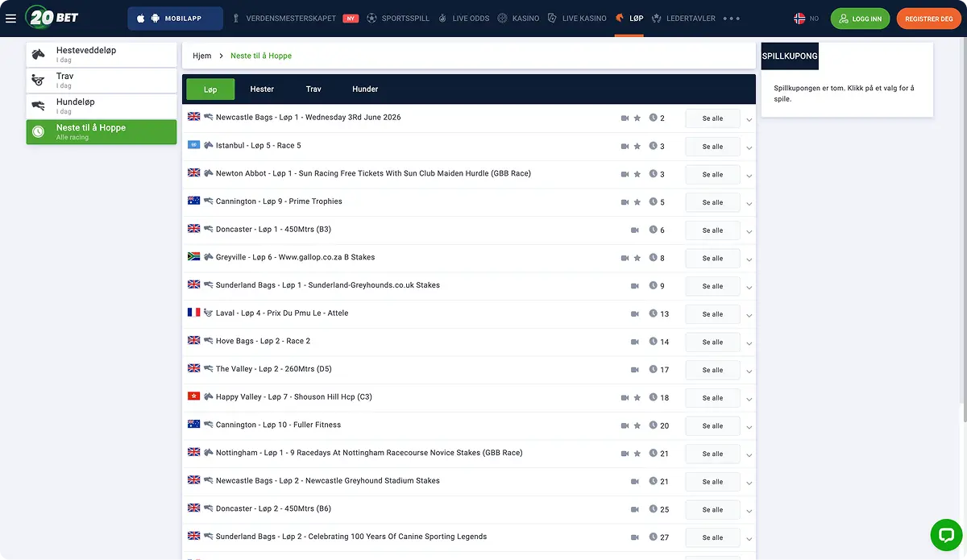
Task: Click Se alle for Nottingham Løp 1
Action: click(712, 454)
